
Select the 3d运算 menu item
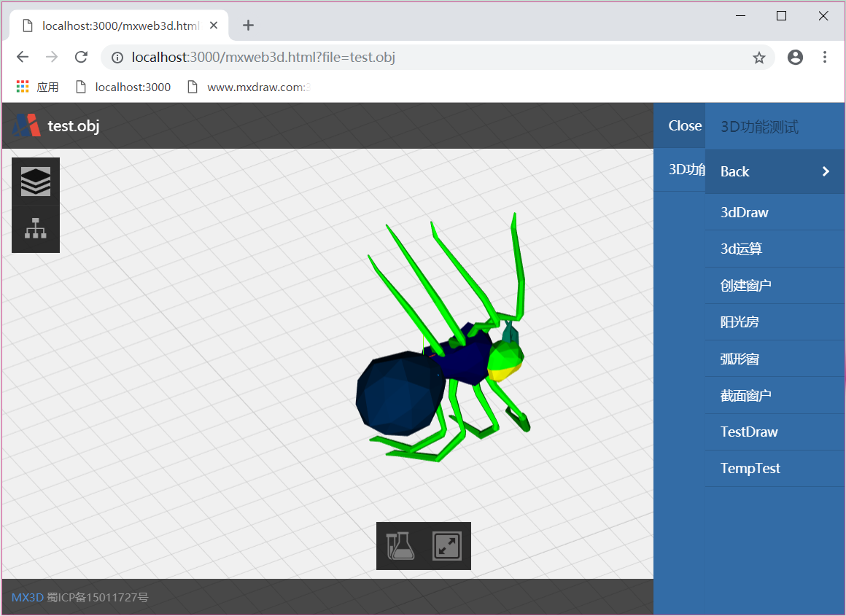click(775, 249)
